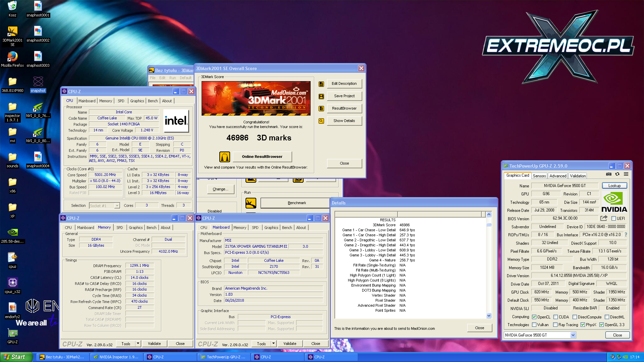Click the Change... button in 3DMark
This screenshot has width=644, height=362.
220,189
